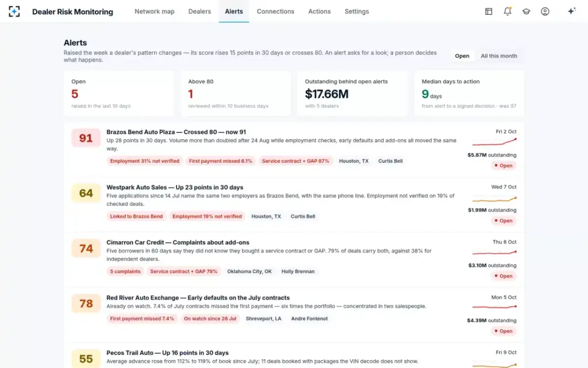Launch the sparkle assistant icon
Screen dimensions: 588x368
[571, 11]
